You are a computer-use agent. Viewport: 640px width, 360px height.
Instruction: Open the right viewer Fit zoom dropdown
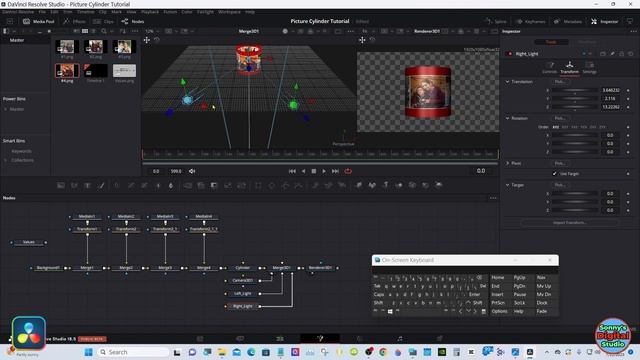(x=367, y=31)
